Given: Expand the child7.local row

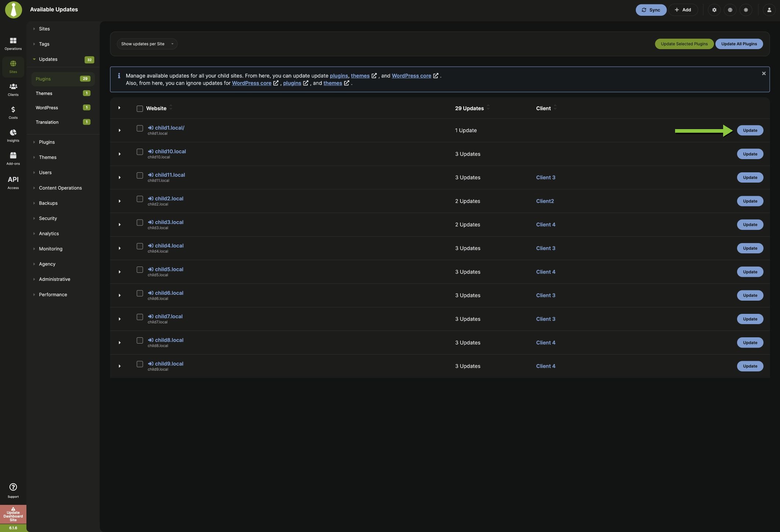Looking at the screenshot, I should click(119, 319).
